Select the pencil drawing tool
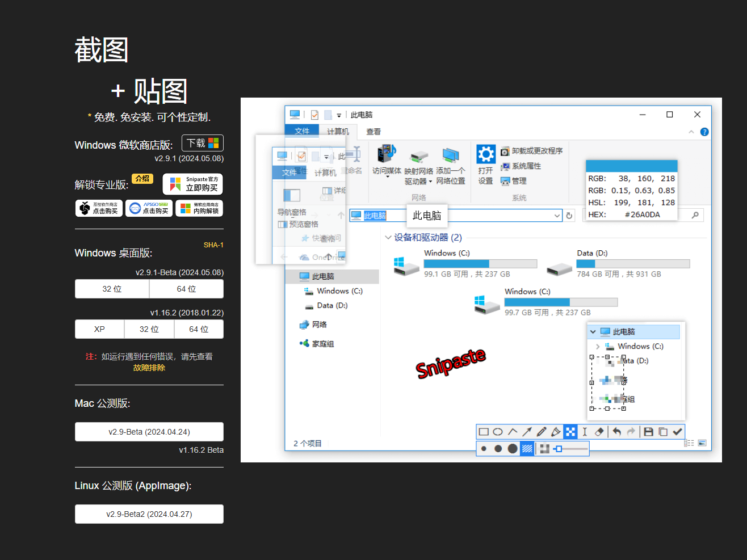This screenshot has height=560, width=747. 542,432
